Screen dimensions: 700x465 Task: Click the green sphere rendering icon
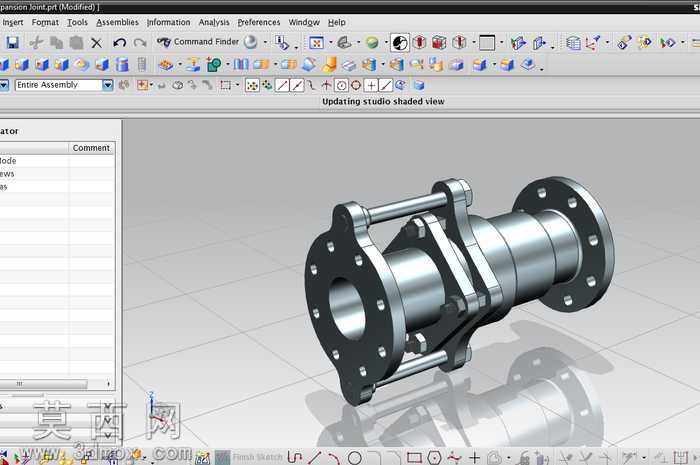[372, 43]
